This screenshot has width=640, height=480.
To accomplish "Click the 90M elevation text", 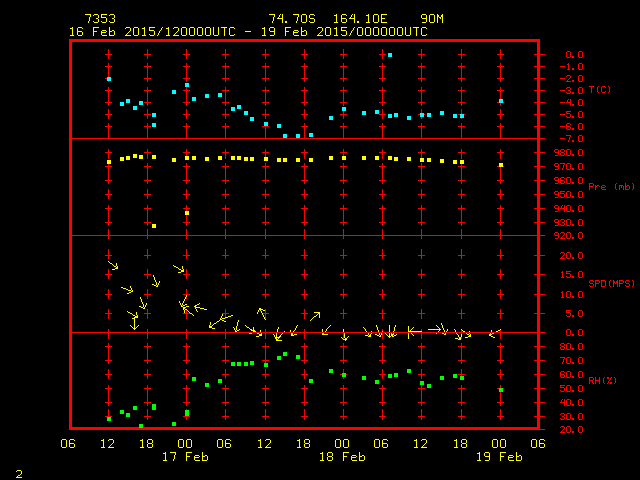I will tap(433, 19).
